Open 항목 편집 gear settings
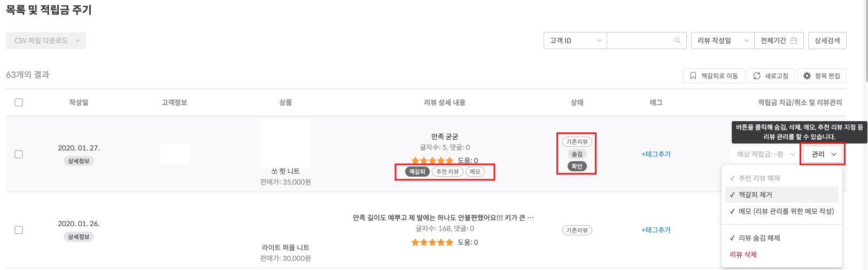The image size is (868, 270). pyautogui.click(x=807, y=76)
